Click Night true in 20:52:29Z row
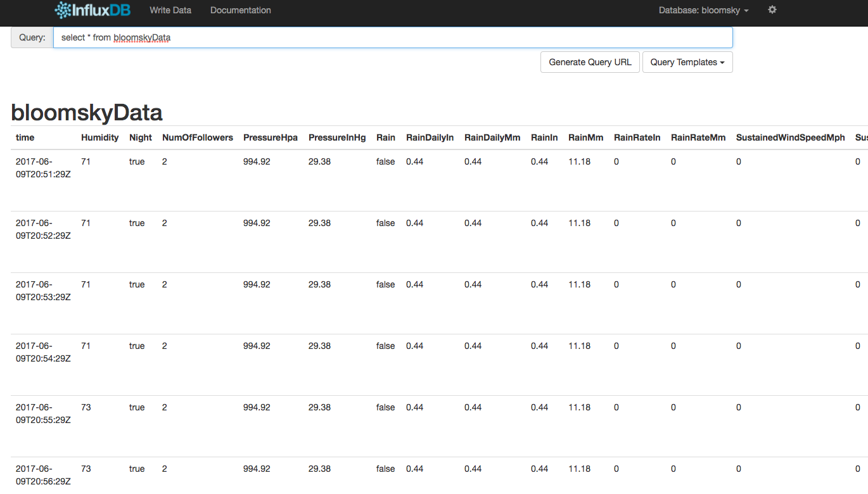 click(x=137, y=223)
